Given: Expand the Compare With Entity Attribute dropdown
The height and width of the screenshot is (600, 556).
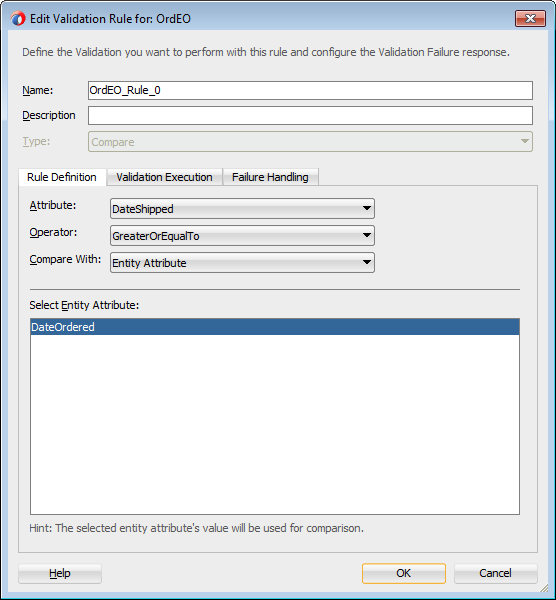Looking at the screenshot, I should (242, 262).
